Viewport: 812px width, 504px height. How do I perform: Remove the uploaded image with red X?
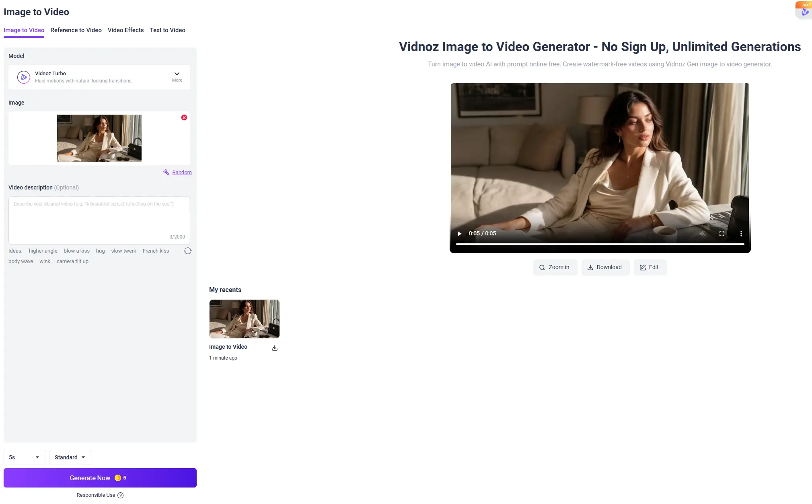coord(184,117)
